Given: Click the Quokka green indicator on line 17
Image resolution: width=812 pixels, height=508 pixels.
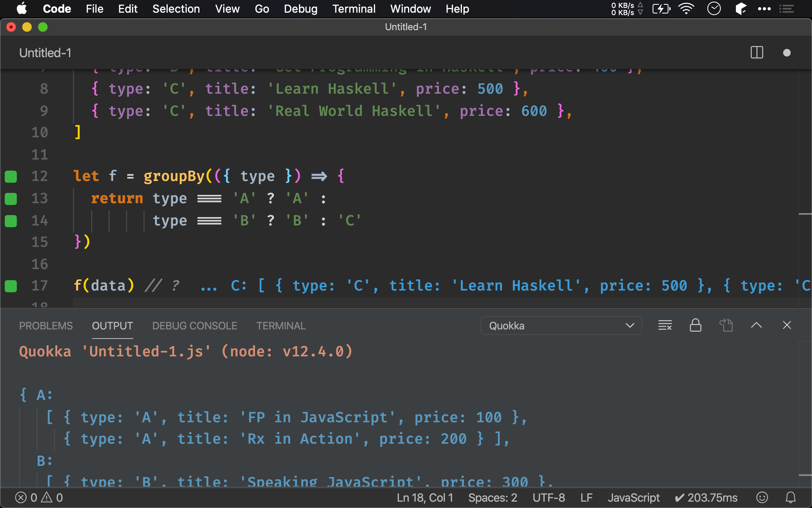Looking at the screenshot, I should [11, 286].
